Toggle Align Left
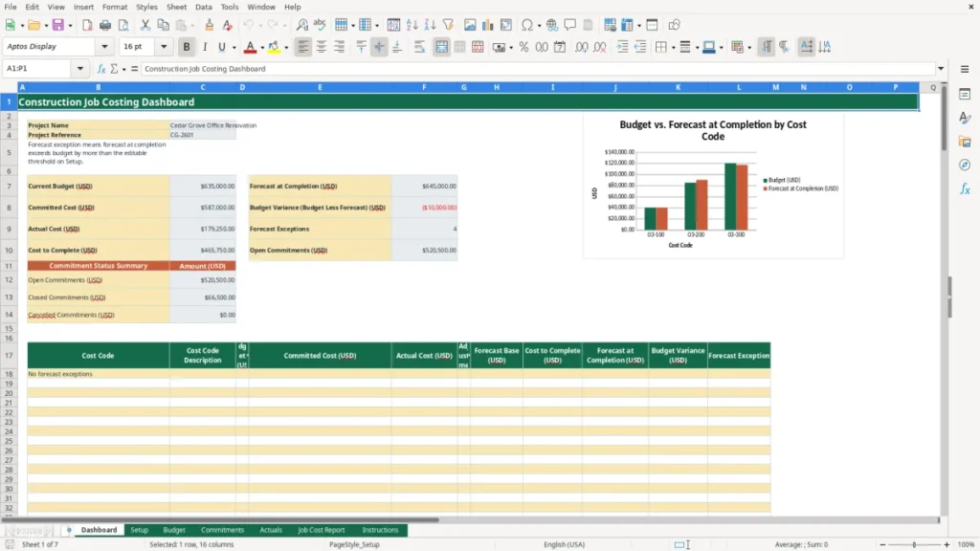The width and height of the screenshot is (980, 551). [x=303, y=47]
